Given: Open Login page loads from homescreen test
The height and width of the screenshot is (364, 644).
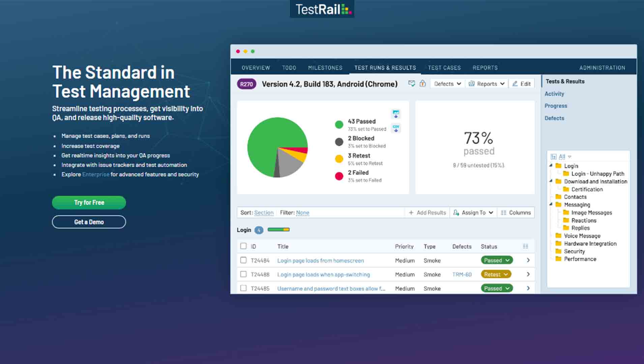Looking at the screenshot, I should [x=321, y=261].
